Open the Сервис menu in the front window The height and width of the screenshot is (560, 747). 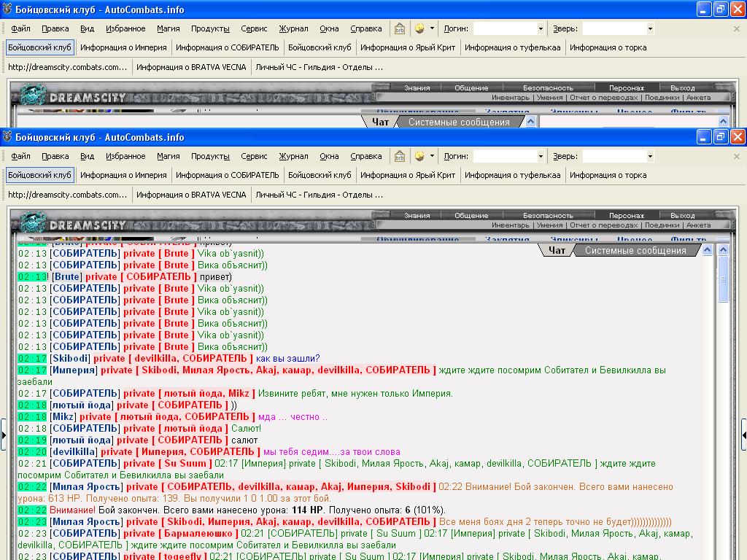[254, 156]
